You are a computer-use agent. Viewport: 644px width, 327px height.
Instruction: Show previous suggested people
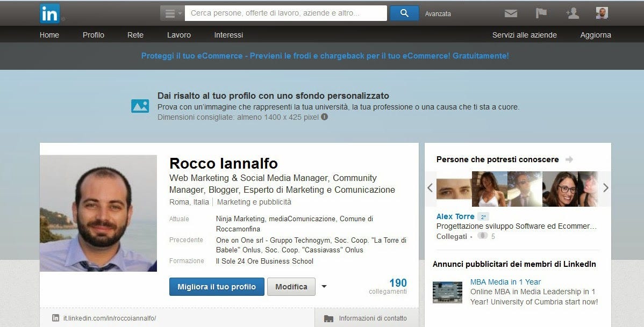[x=430, y=188]
